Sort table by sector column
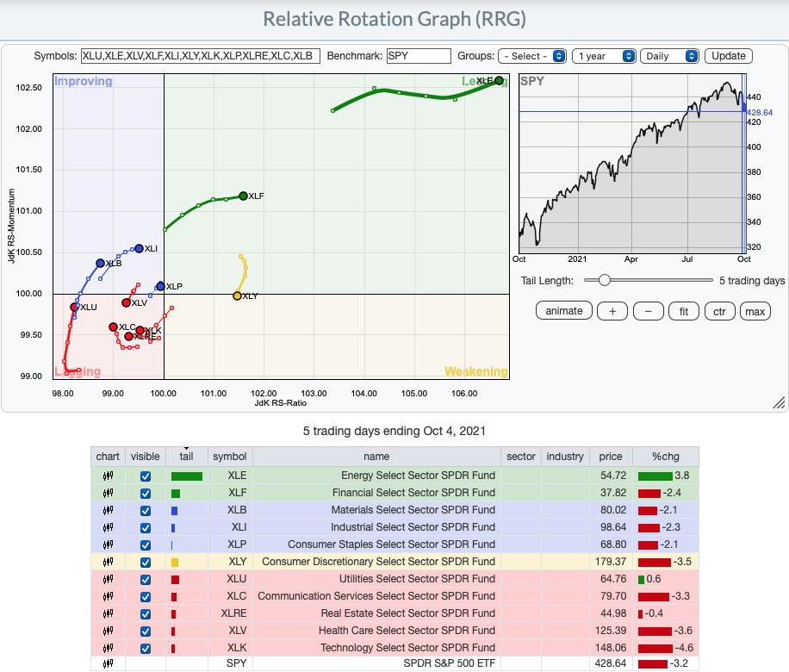Screen dimensions: 789x672 tap(521, 457)
